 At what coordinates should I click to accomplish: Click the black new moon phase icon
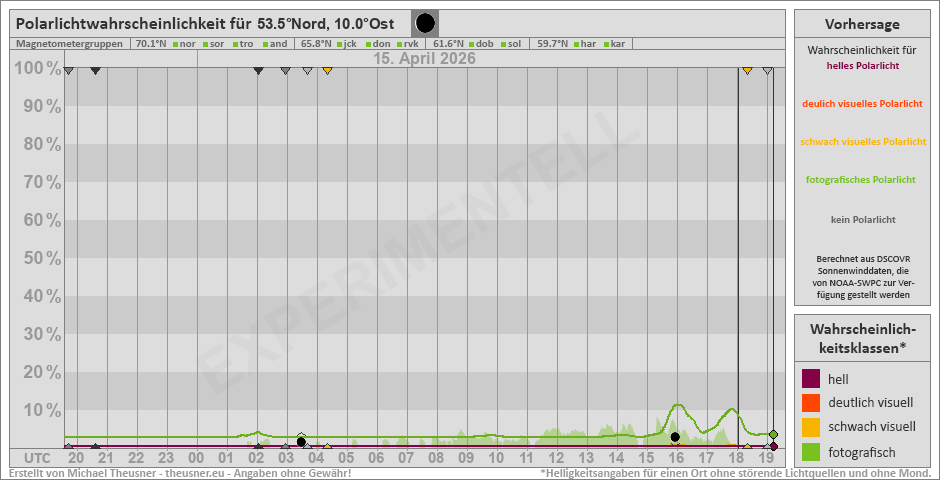click(425, 23)
